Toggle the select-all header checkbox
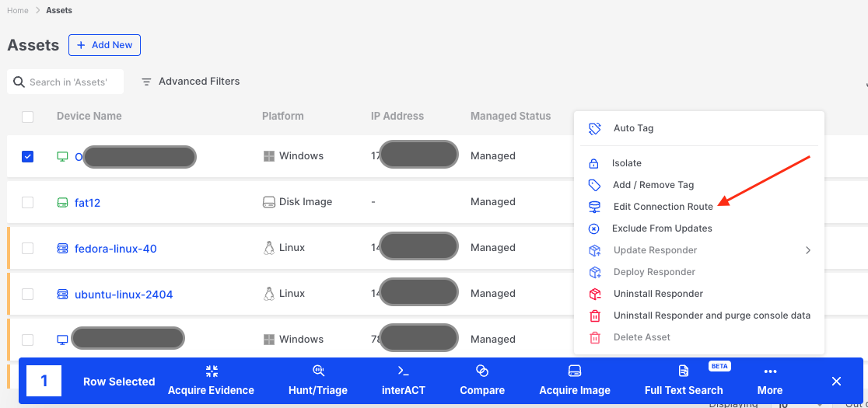The height and width of the screenshot is (408, 868). [28, 117]
